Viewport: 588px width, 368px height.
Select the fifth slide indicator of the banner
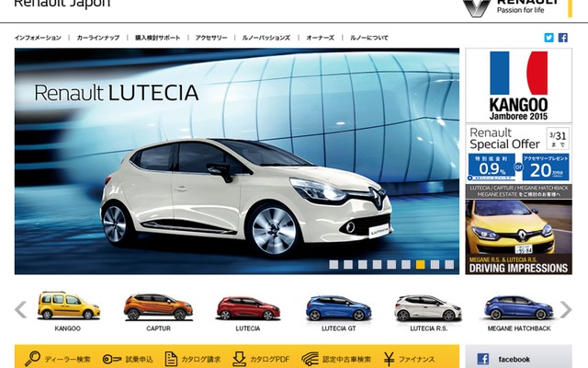point(391,265)
